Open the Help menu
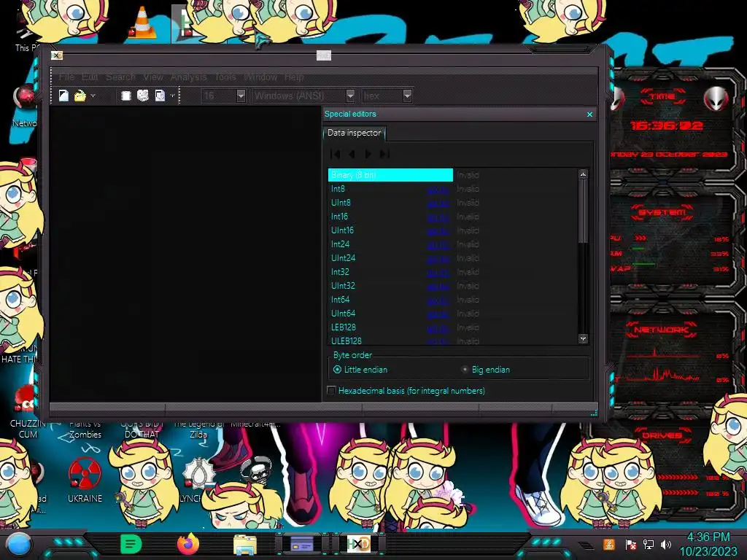Screen dimensions: 747x560 coord(294,77)
